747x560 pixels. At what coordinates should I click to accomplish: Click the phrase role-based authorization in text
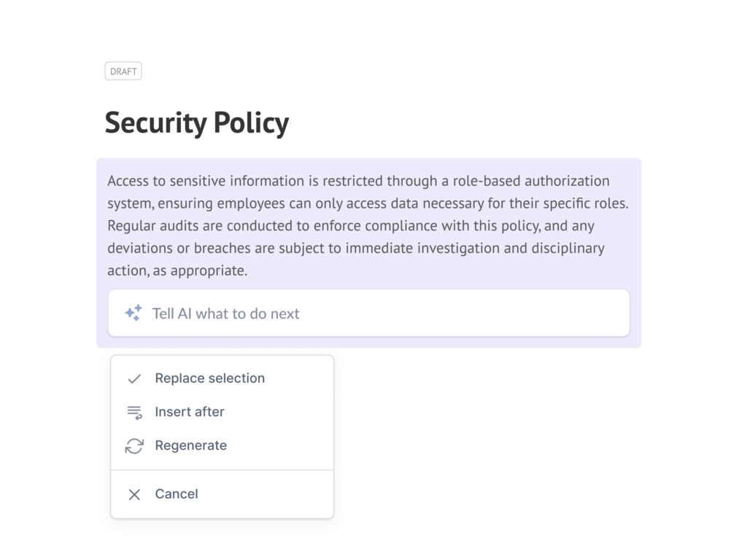531,181
